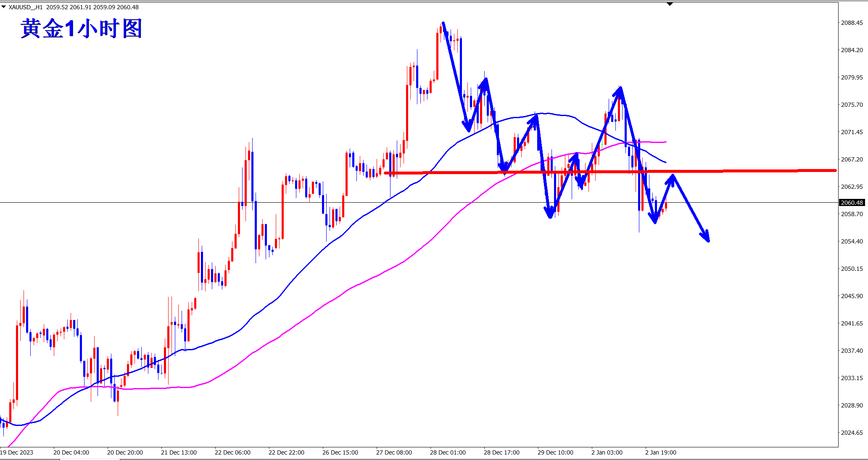This screenshot has width=868, height=460.
Task: Click the 27 Dec 08:00 time label
Action: [394, 452]
